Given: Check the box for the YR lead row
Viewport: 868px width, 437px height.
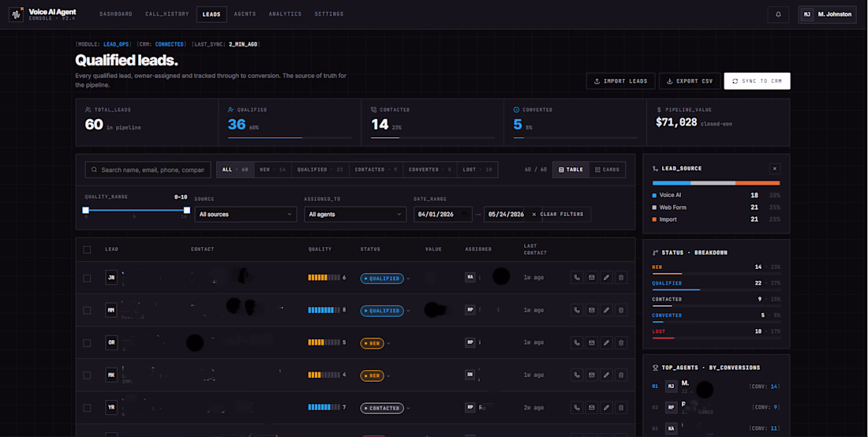Looking at the screenshot, I should pos(87,408).
